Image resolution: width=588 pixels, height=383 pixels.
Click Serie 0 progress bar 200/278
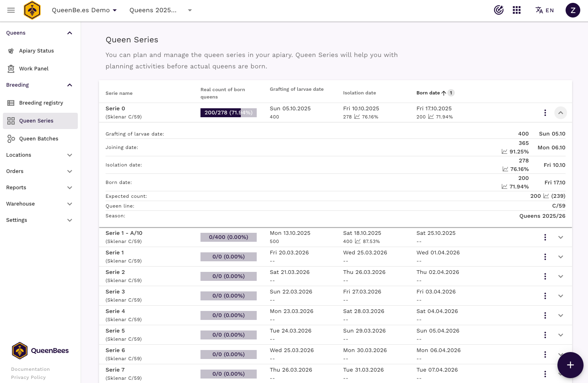click(x=228, y=113)
